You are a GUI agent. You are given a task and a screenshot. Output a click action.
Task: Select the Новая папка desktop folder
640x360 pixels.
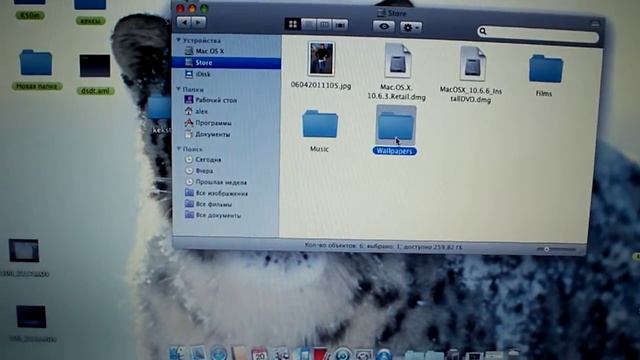pyautogui.click(x=36, y=62)
